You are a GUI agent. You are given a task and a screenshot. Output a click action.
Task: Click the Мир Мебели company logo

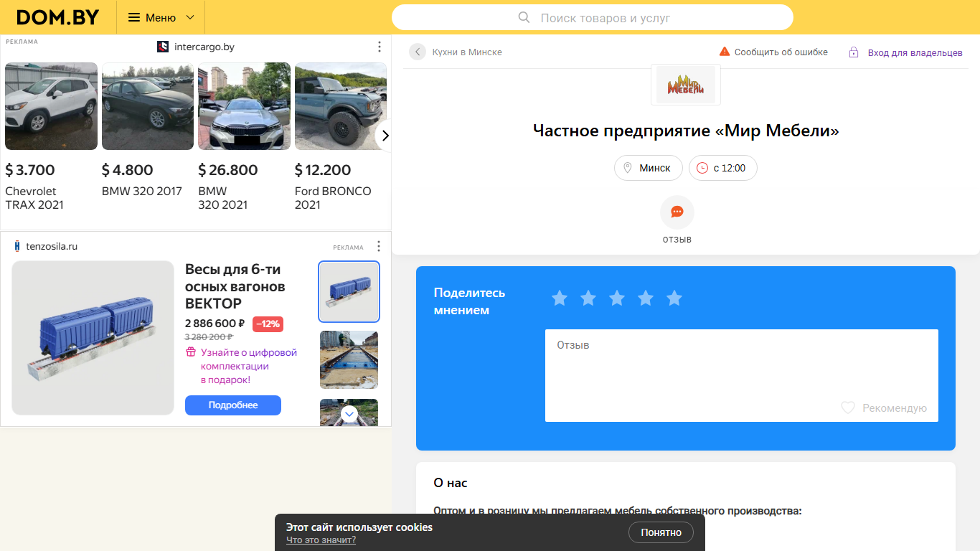(x=686, y=85)
